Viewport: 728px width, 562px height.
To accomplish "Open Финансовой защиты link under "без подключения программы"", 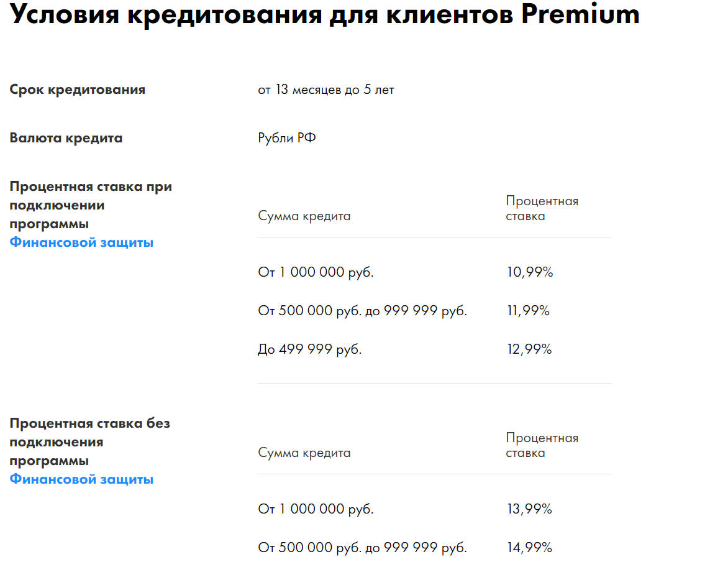I will (81, 479).
